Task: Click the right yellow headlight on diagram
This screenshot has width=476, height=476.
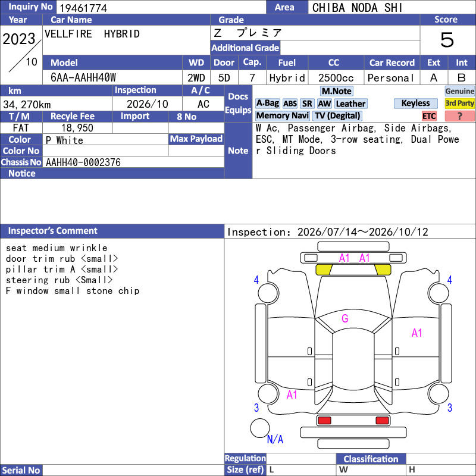Action: coord(383,270)
